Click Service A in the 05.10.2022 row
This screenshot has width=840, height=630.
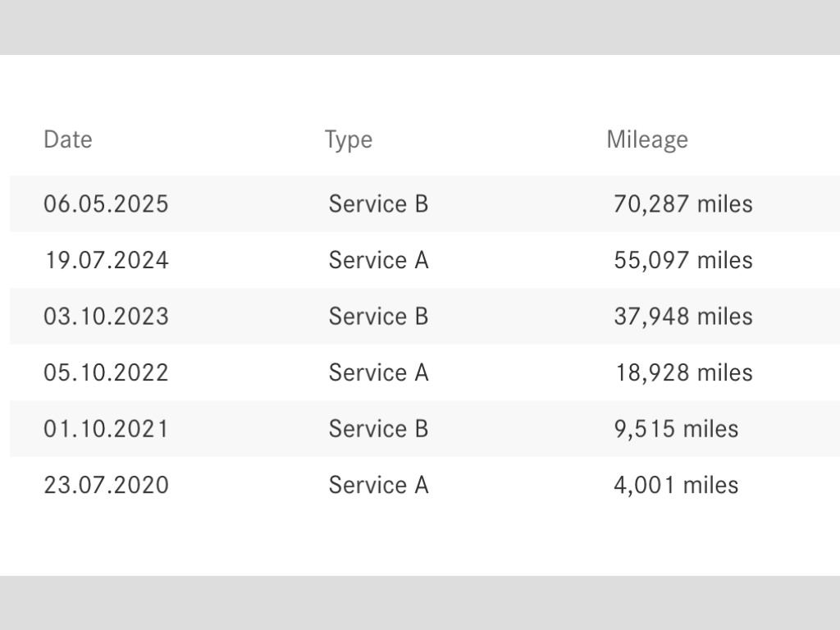(x=378, y=372)
